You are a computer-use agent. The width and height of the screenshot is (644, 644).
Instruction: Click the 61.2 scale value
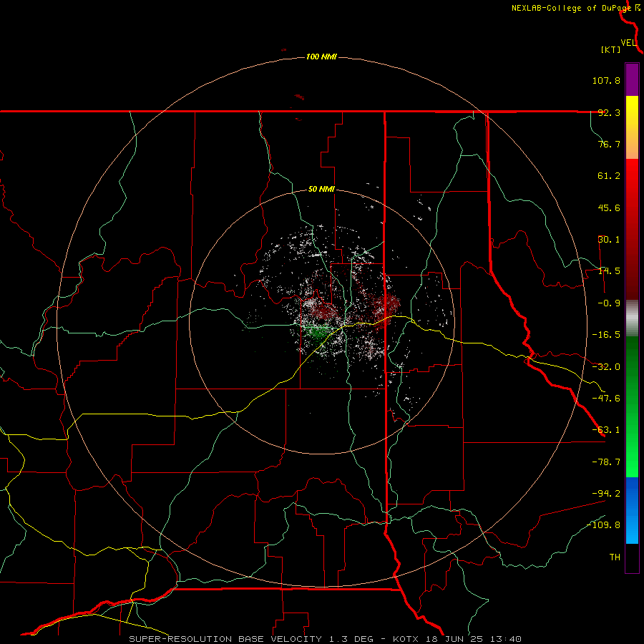coord(609,176)
